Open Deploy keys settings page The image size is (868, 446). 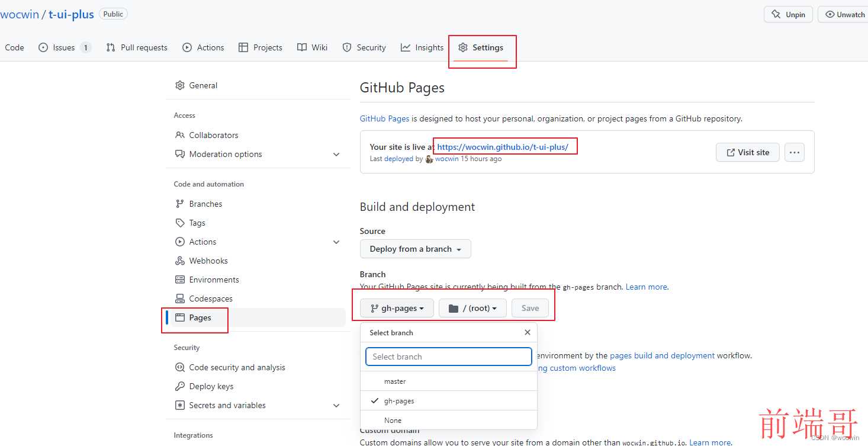point(211,386)
